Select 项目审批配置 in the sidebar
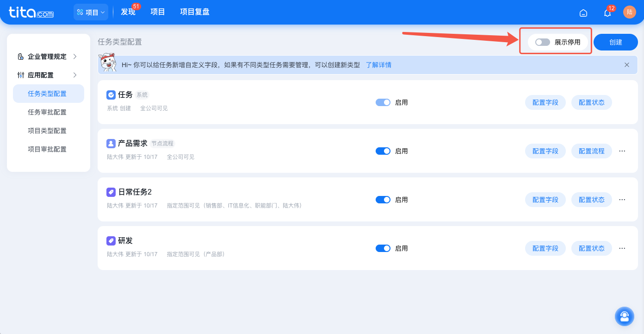Image resolution: width=644 pixels, height=334 pixels. pyautogui.click(x=48, y=149)
